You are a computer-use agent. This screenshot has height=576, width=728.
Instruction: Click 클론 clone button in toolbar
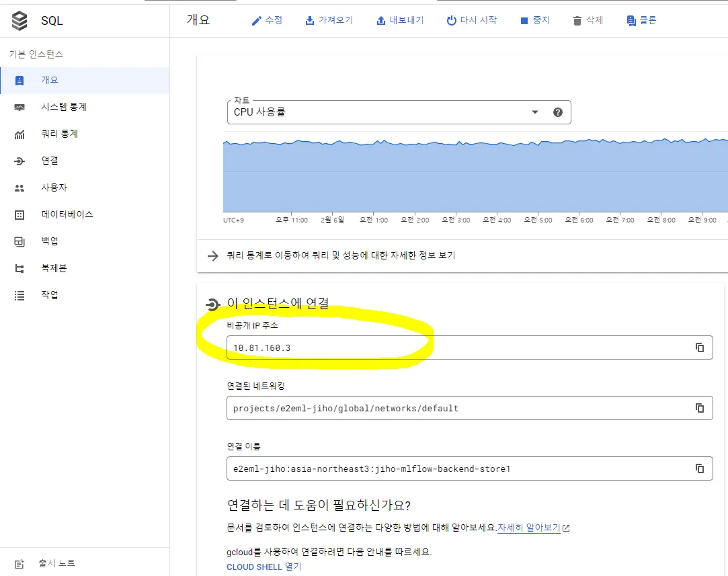click(x=641, y=20)
